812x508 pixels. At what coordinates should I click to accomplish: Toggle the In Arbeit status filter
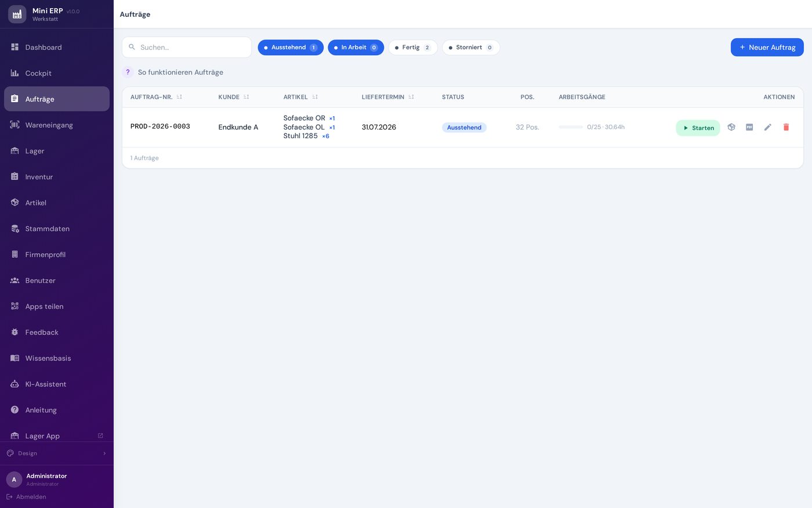click(x=356, y=48)
